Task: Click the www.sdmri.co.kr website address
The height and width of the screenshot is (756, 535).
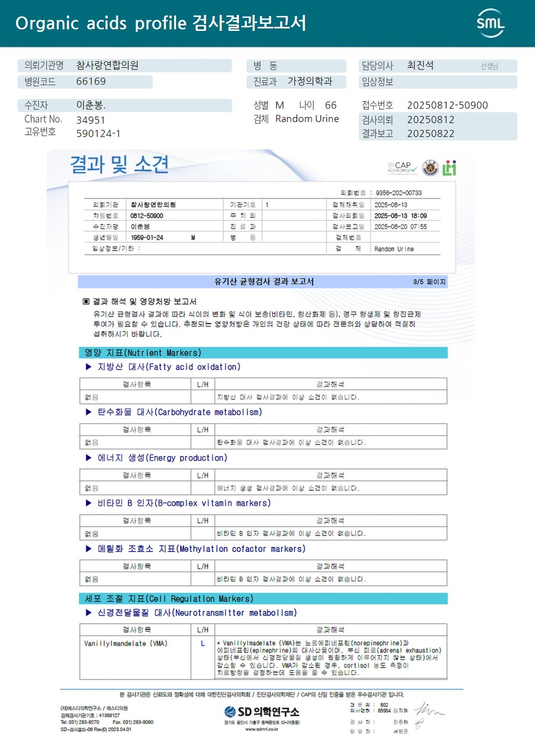Action: [262, 729]
